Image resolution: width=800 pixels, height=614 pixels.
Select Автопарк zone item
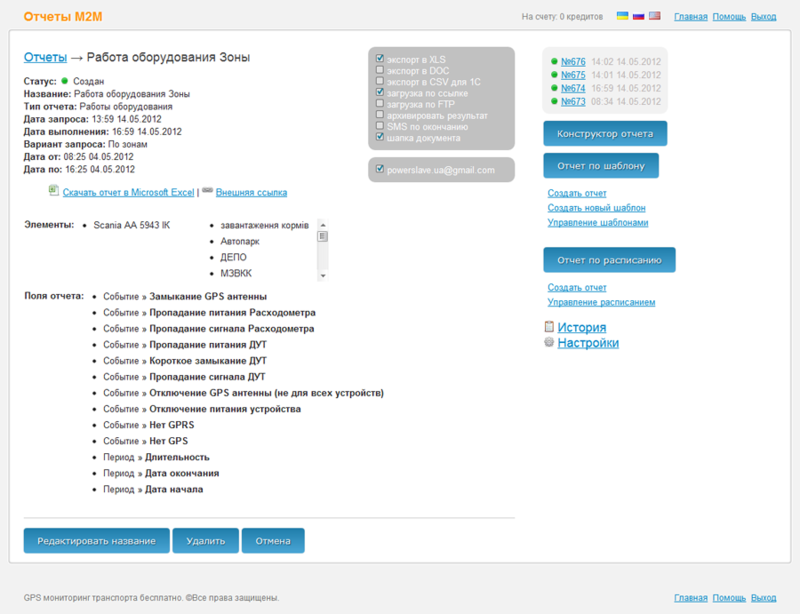pos(240,241)
